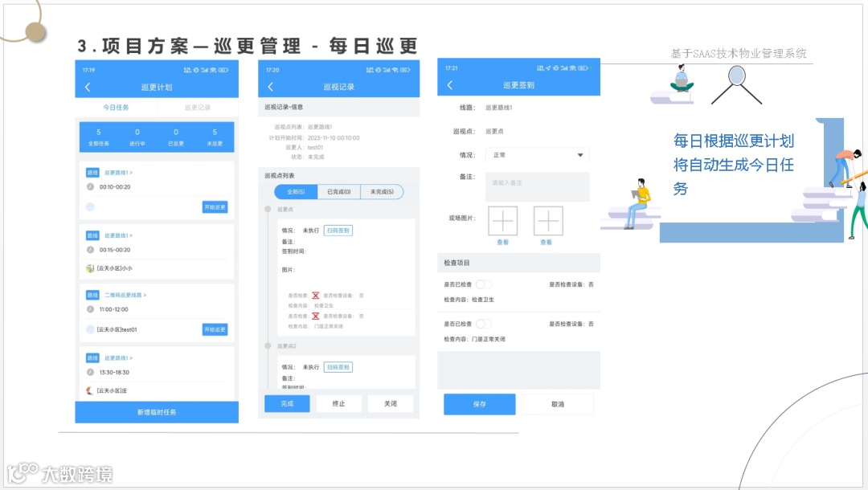
Task: Click the 备注 remark input field
Action: tap(538, 187)
